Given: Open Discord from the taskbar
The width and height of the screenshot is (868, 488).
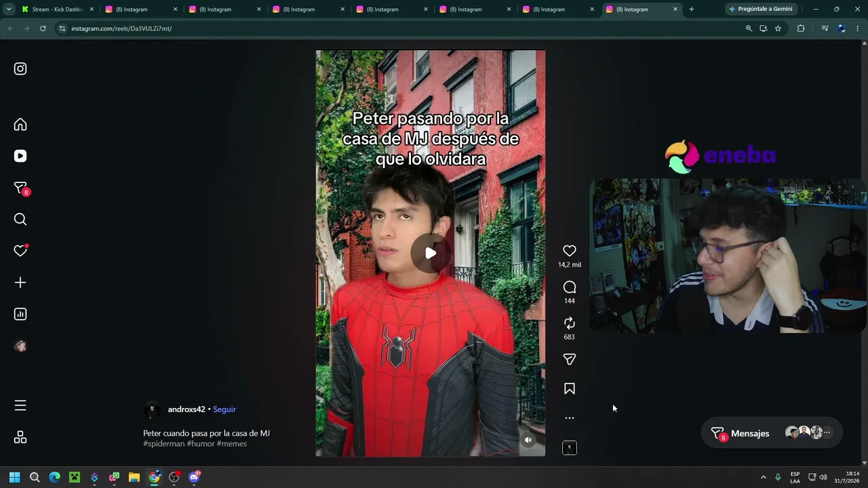Looking at the screenshot, I should point(194,477).
